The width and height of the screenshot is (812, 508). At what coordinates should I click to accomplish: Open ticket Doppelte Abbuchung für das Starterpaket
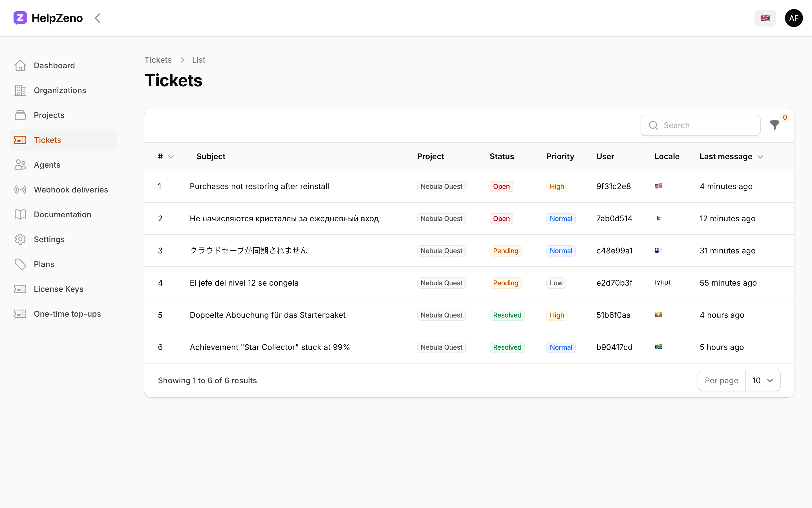point(267,315)
